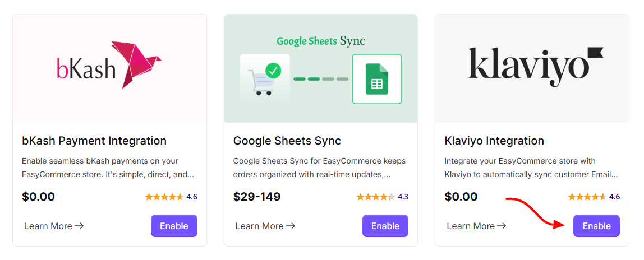Click the Klaviyo 4.6 star rating
This screenshot has height=260, width=644.
coord(594,197)
